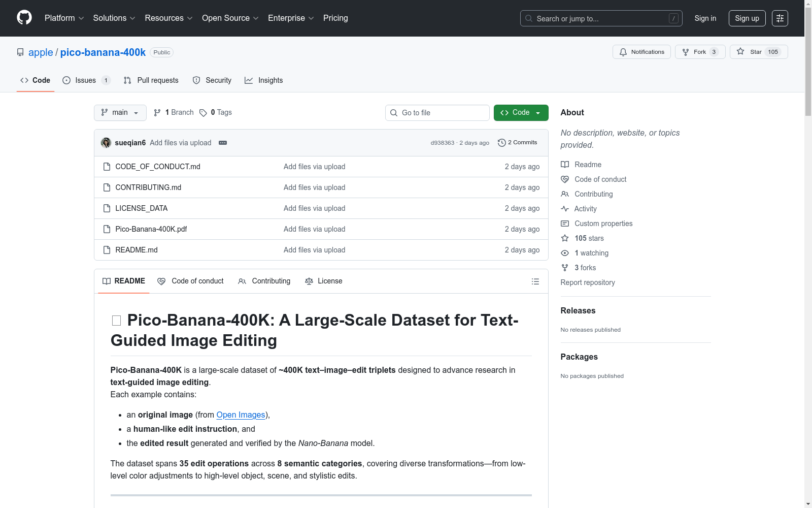
Task: Switch to the Issues tab
Action: pyautogui.click(x=86, y=80)
